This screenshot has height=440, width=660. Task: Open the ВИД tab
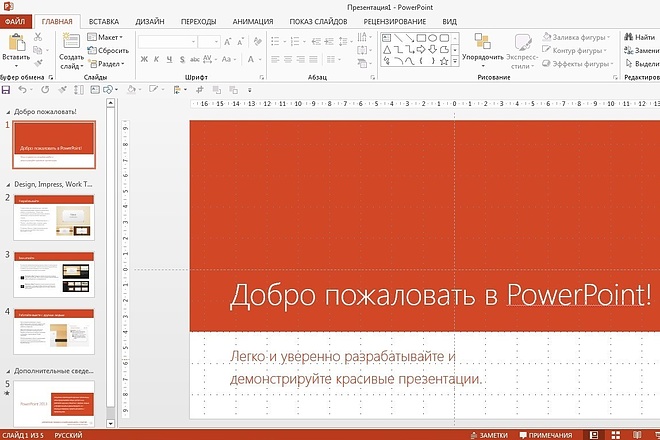pyautogui.click(x=450, y=21)
